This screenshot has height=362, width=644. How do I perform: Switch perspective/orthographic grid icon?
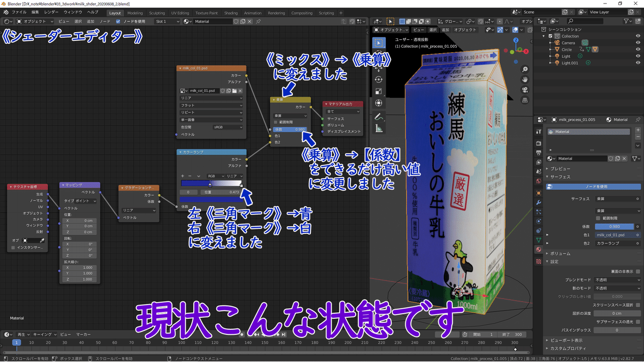pos(525,100)
